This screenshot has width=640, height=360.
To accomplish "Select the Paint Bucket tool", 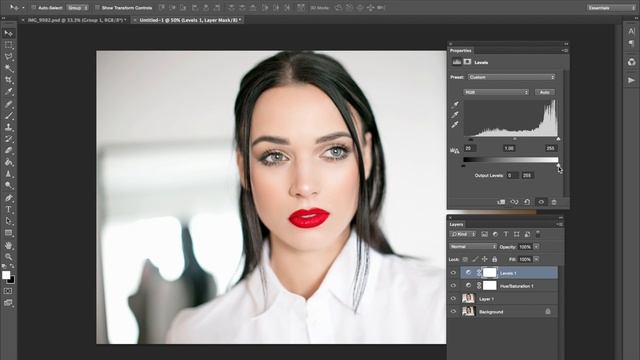I will pyautogui.click(x=9, y=162).
